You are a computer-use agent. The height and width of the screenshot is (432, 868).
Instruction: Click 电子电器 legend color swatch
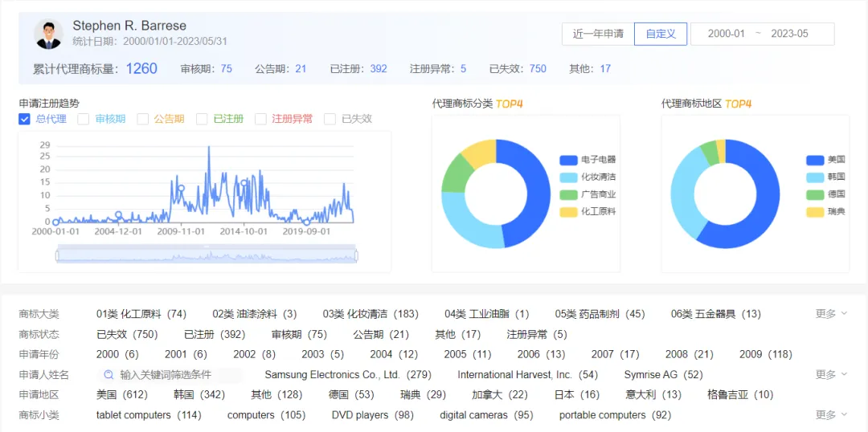pos(568,160)
